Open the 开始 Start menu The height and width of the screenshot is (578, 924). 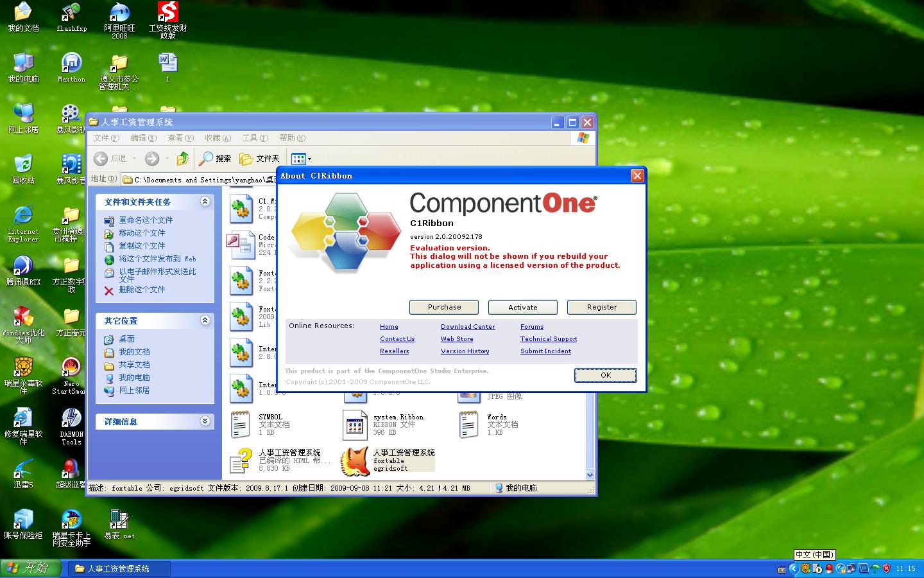[30, 568]
